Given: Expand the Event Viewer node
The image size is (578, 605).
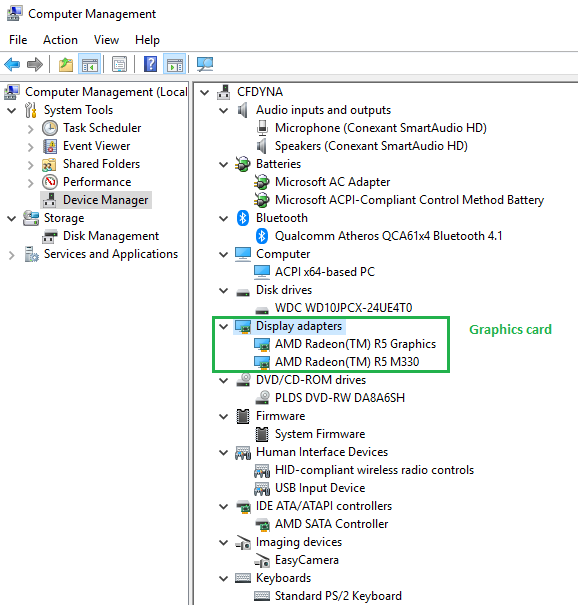Looking at the screenshot, I should pos(31,147).
